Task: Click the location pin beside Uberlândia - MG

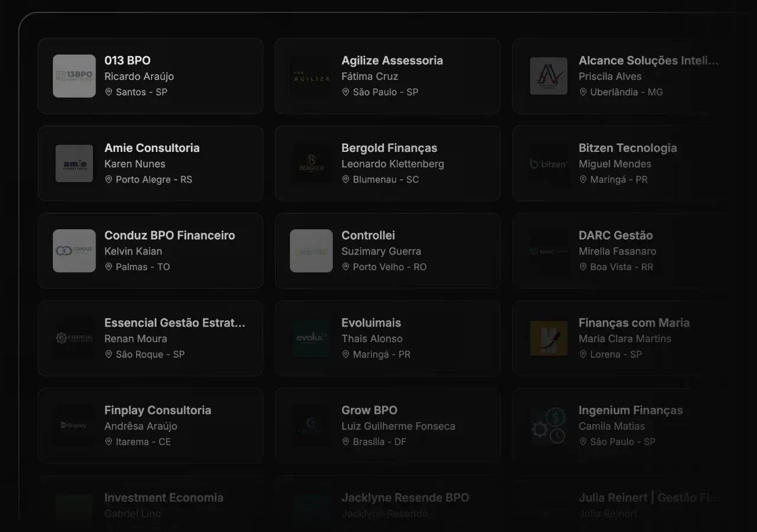Action: pyautogui.click(x=583, y=92)
